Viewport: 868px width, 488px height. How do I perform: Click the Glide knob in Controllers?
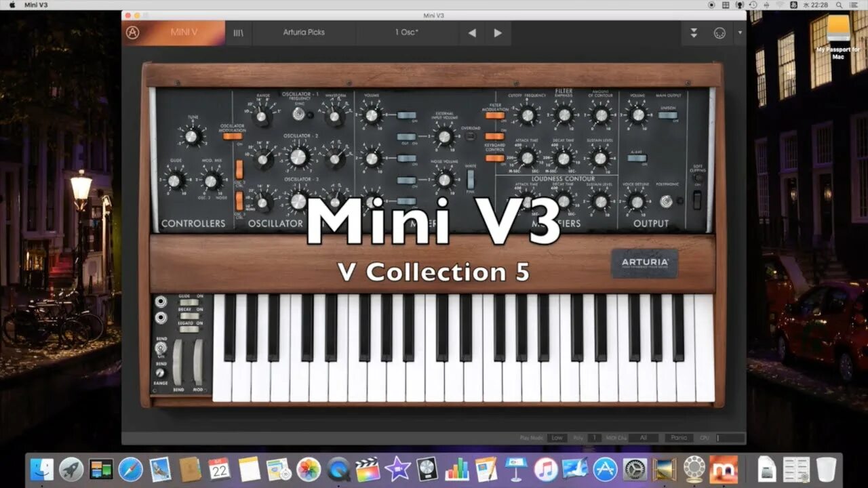coord(175,180)
